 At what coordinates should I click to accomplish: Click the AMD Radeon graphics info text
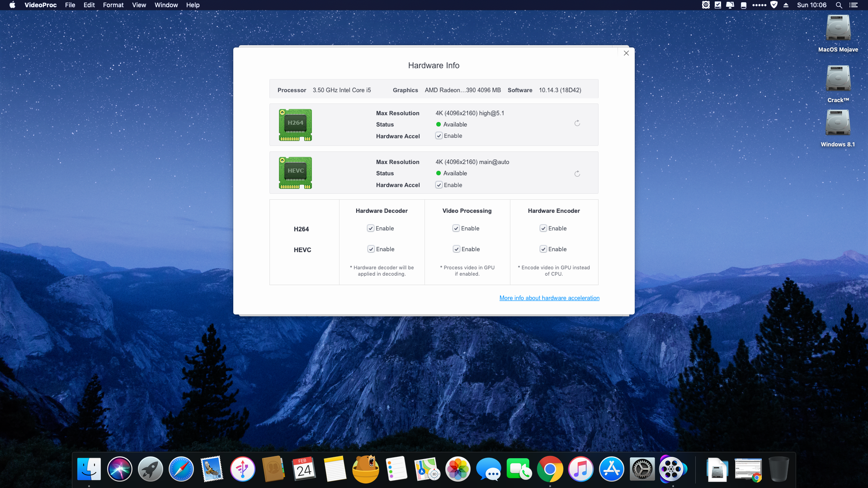(463, 90)
